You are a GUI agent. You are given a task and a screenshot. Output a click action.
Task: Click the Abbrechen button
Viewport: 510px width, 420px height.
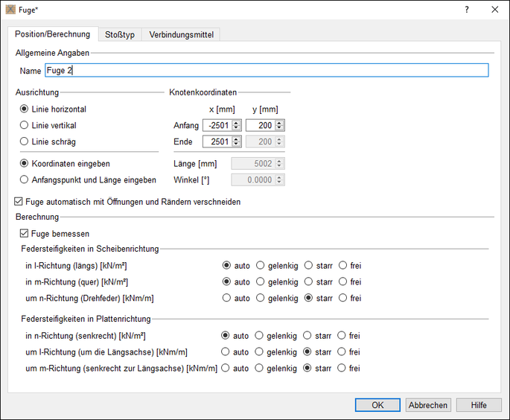(x=428, y=405)
